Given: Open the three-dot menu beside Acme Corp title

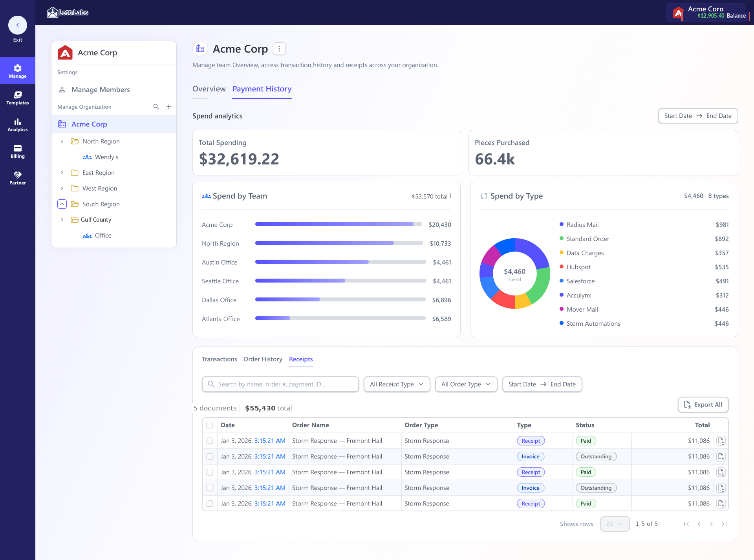Looking at the screenshot, I should 279,49.
